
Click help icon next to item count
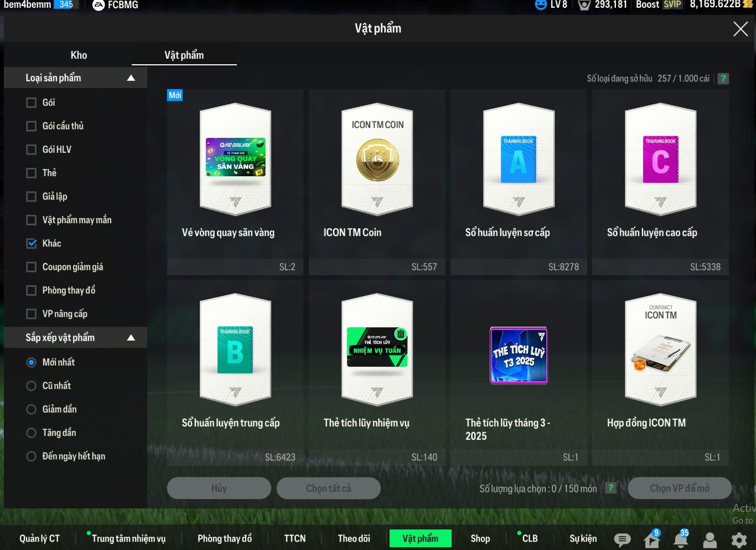(x=723, y=79)
